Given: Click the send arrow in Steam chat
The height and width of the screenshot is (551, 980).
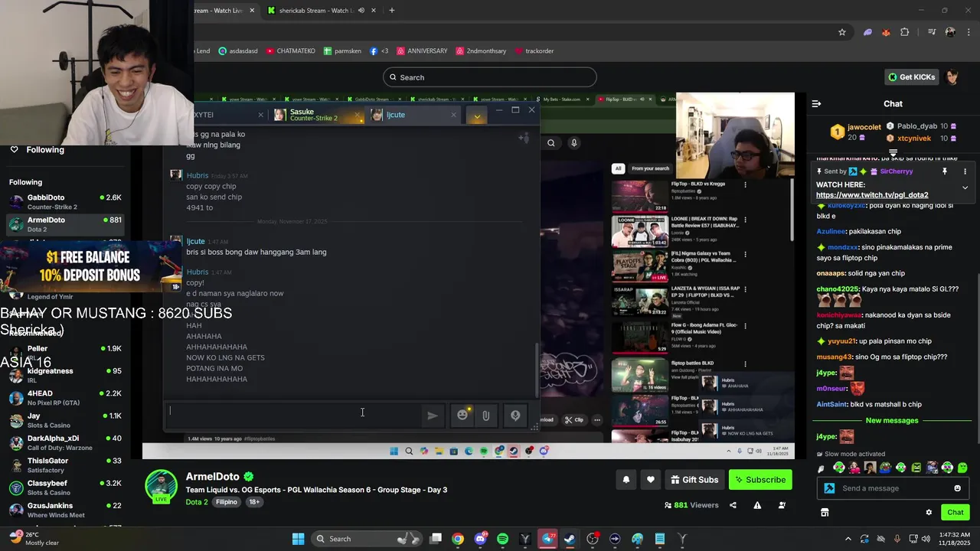Looking at the screenshot, I should pos(433,415).
